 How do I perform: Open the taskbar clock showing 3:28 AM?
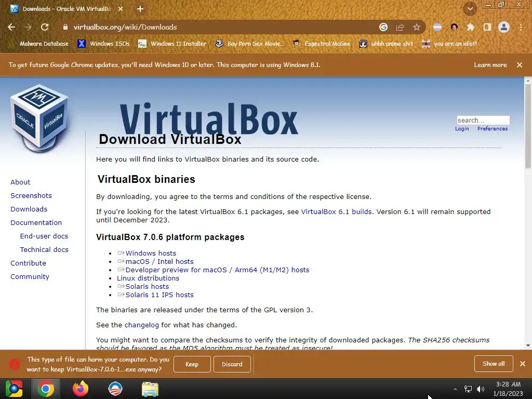(508, 389)
